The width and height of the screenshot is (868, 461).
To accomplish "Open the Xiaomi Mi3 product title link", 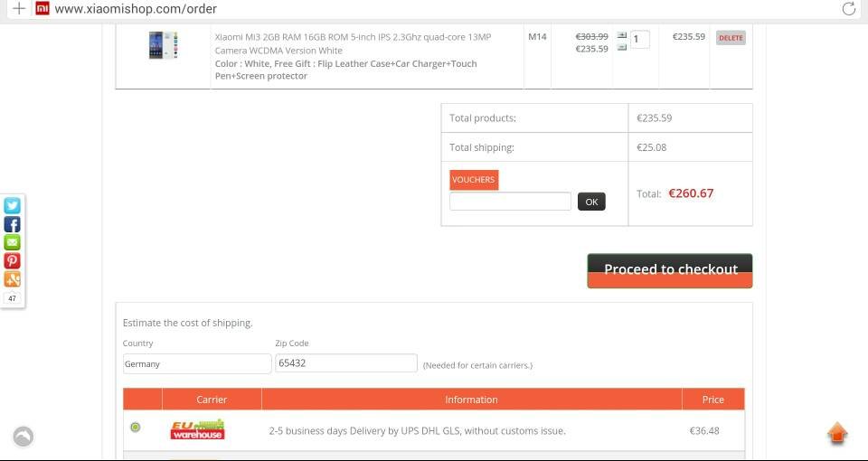I will point(354,43).
